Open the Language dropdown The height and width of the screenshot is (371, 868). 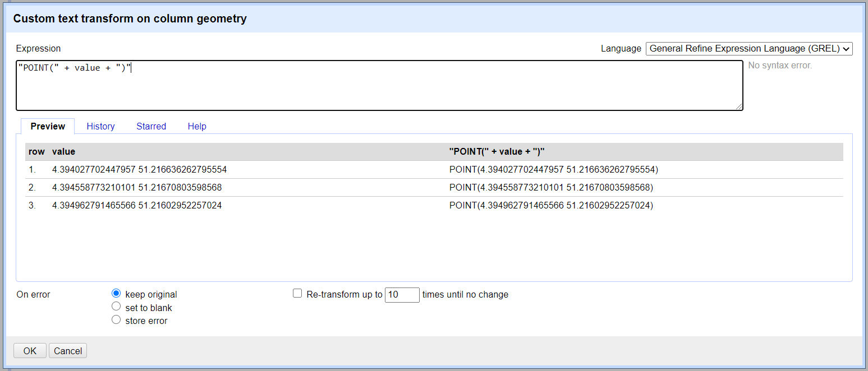pos(748,49)
